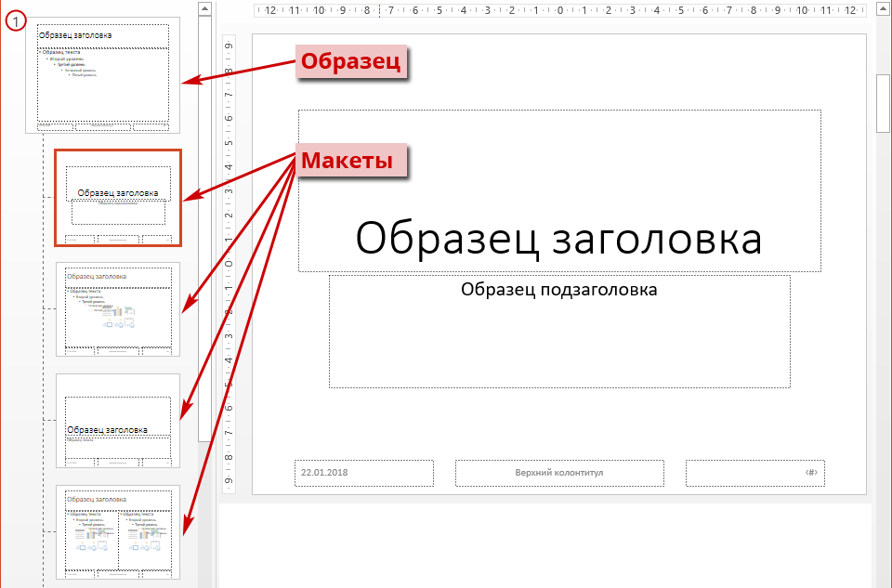
Task: Click the main editor vertical scrollbar thumb
Action: click(883, 103)
